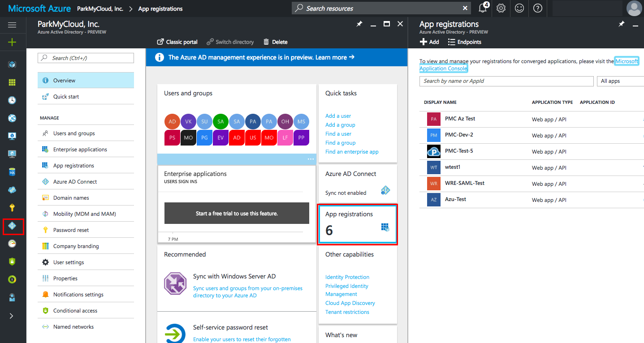The height and width of the screenshot is (343, 644).
Task: Pin the ParkMyCloud blade to dashboard
Action: point(359,24)
